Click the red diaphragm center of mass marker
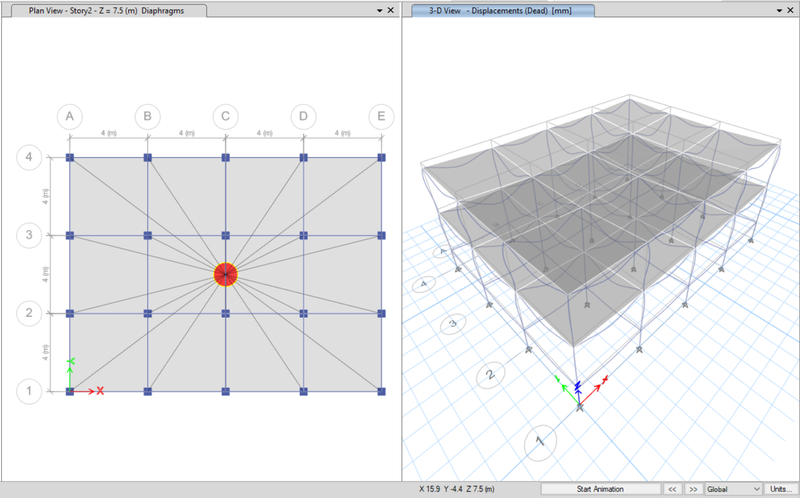800x498 pixels. coord(226,275)
